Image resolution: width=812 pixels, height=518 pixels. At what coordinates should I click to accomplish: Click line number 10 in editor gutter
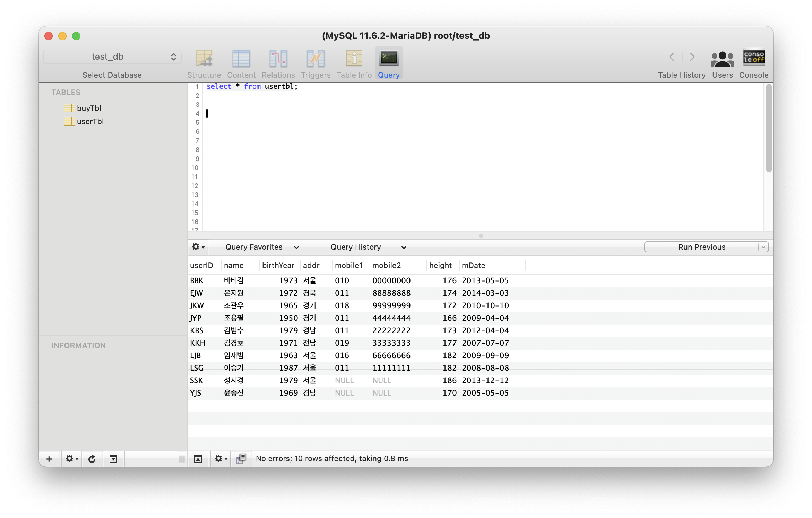click(195, 168)
